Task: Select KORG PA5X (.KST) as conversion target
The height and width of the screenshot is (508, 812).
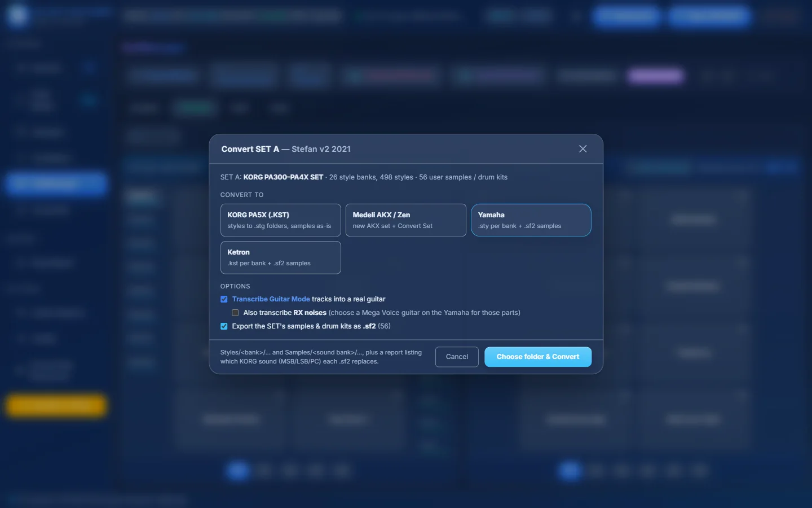Action: [281, 220]
